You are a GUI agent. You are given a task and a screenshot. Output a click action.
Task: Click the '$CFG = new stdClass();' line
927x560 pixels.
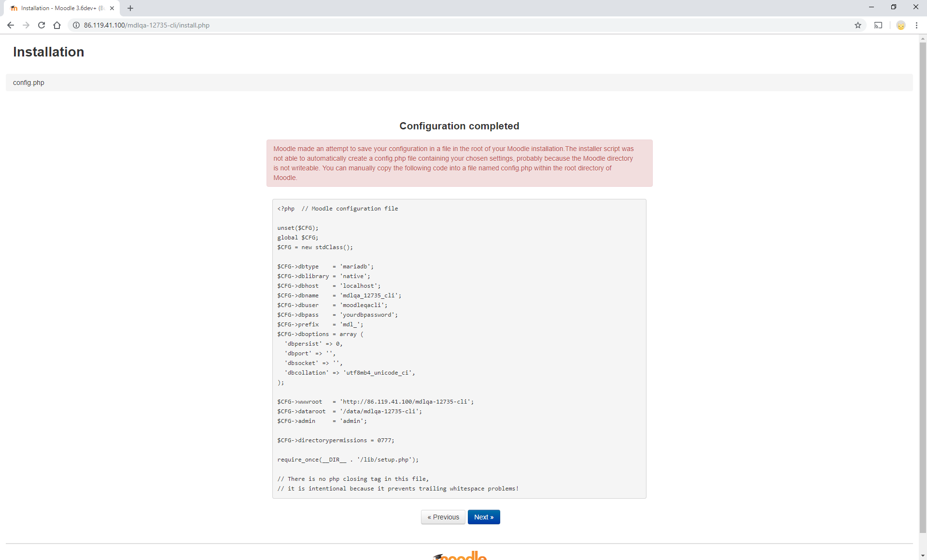click(315, 247)
